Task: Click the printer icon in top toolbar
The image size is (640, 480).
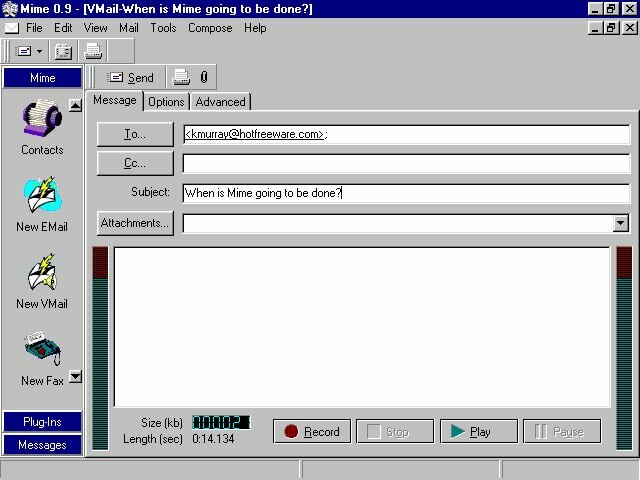Action: click(x=93, y=51)
